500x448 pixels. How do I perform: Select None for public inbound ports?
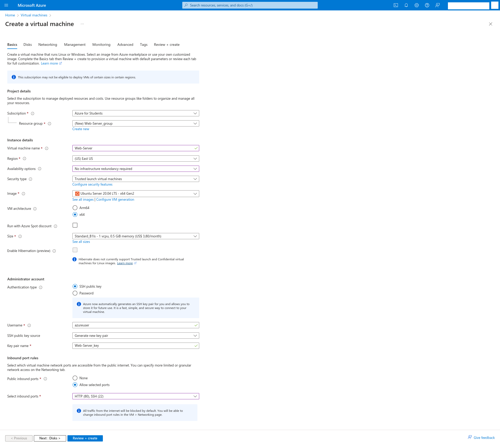[x=75, y=378]
